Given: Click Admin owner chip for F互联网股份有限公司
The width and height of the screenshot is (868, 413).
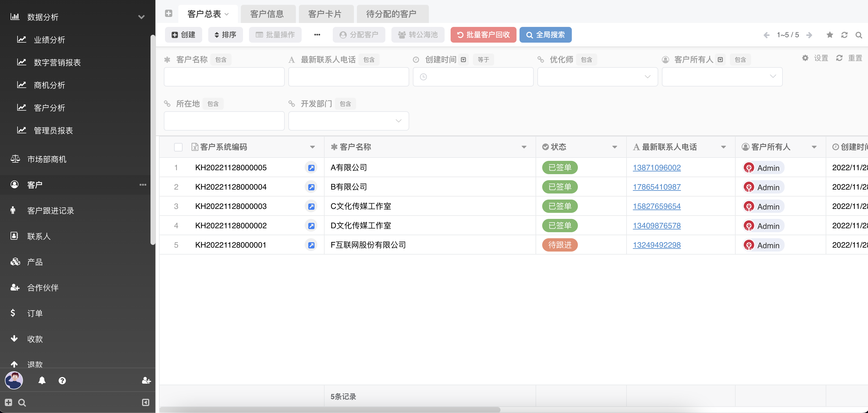Looking at the screenshot, I should [x=763, y=245].
